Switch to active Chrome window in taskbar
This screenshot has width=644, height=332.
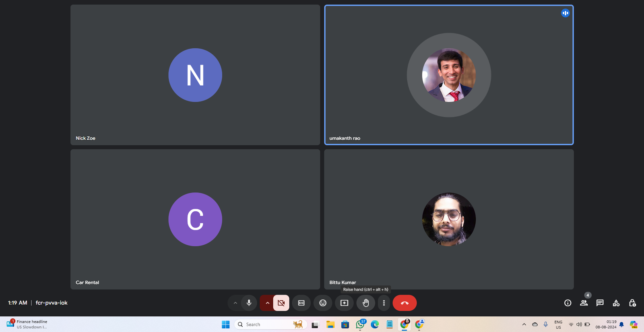pyautogui.click(x=405, y=324)
